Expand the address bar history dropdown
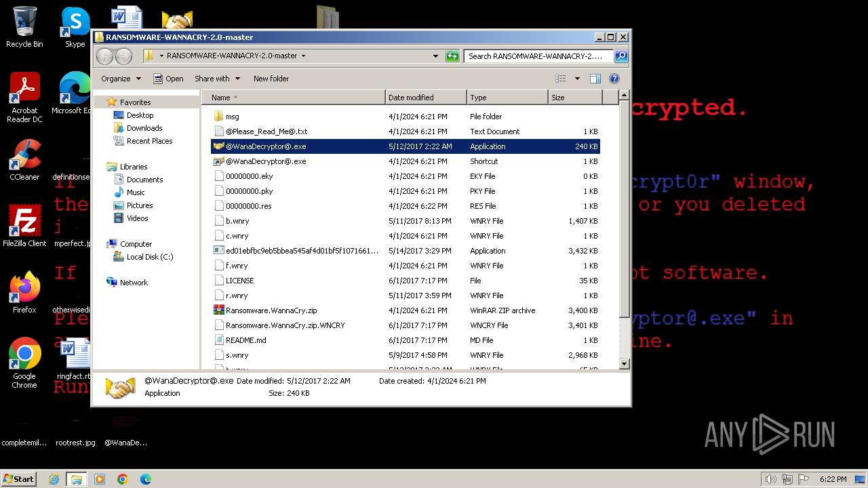868x488 pixels. click(435, 56)
